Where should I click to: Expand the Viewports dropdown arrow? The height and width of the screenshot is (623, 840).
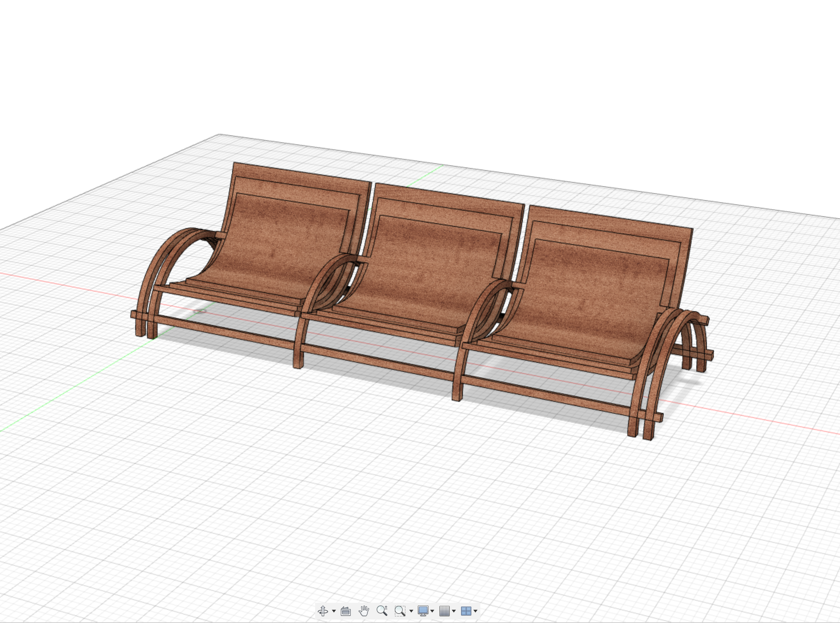[x=475, y=611]
